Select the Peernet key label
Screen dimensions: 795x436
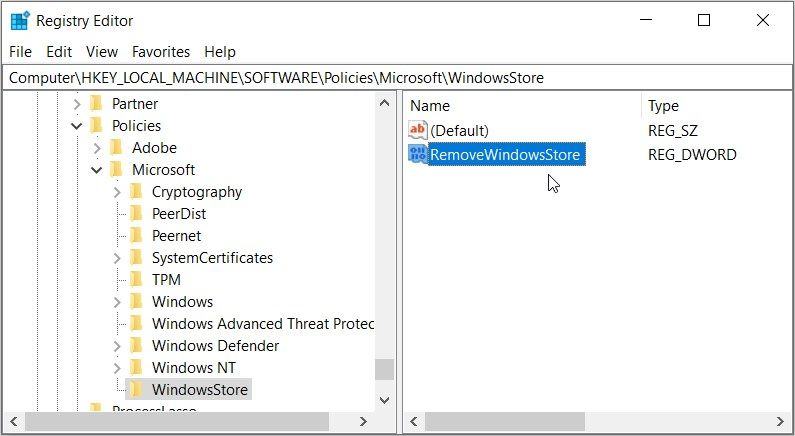coord(176,236)
